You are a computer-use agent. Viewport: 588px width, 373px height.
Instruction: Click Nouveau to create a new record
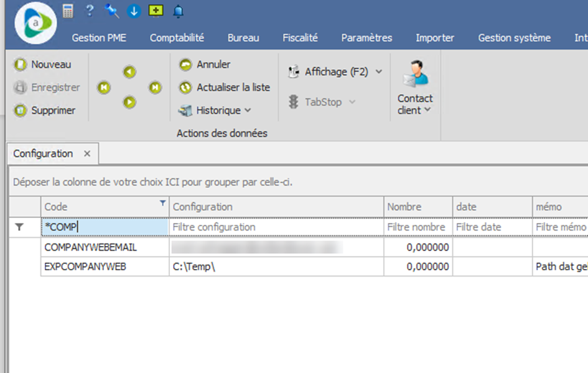[42, 65]
